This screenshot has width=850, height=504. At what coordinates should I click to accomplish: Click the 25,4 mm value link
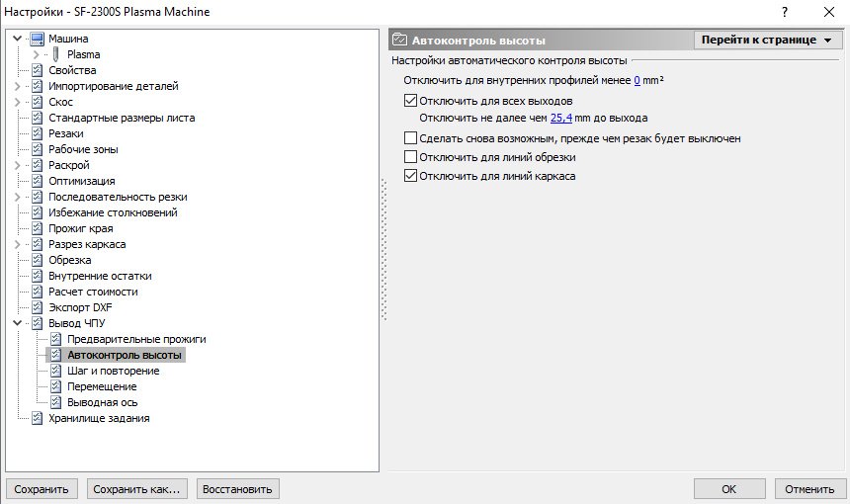point(561,118)
